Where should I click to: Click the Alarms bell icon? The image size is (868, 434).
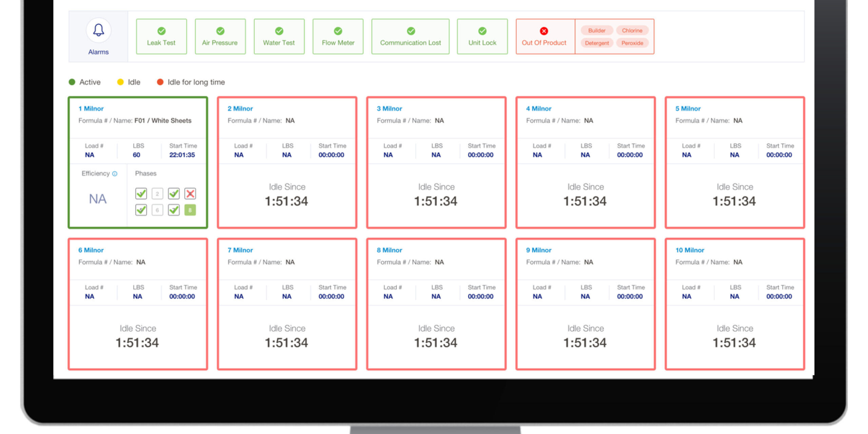click(x=98, y=30)
